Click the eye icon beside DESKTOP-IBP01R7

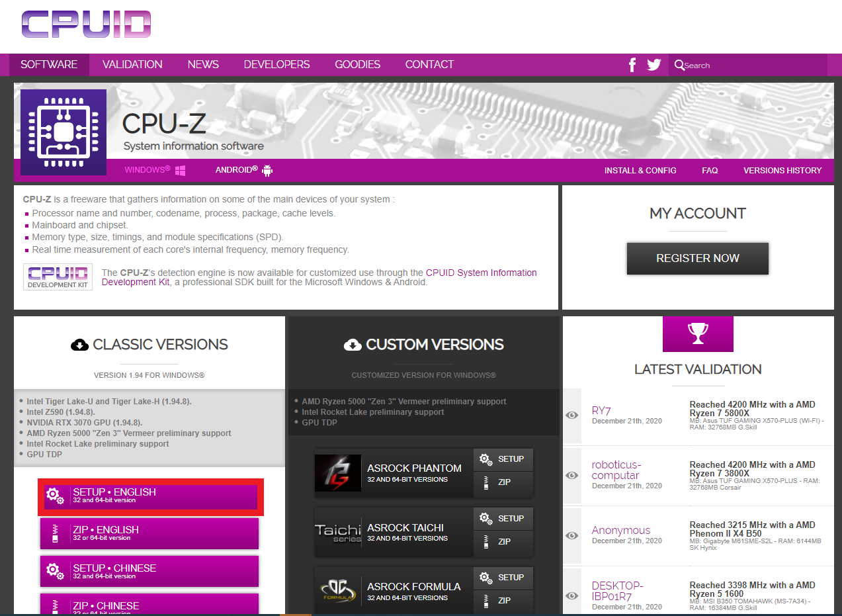[572, 595]
